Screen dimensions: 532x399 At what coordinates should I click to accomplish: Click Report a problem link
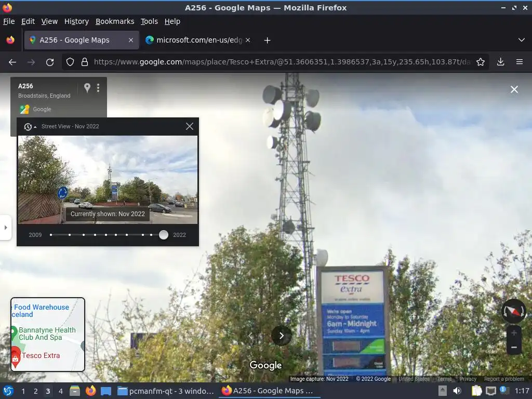click(504, 379)
